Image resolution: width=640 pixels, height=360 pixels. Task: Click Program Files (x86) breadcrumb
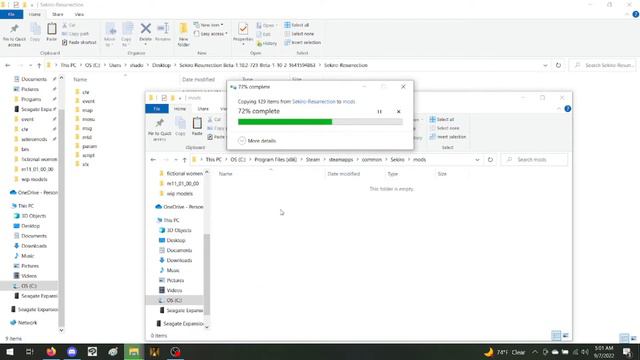tap(276, 160)
